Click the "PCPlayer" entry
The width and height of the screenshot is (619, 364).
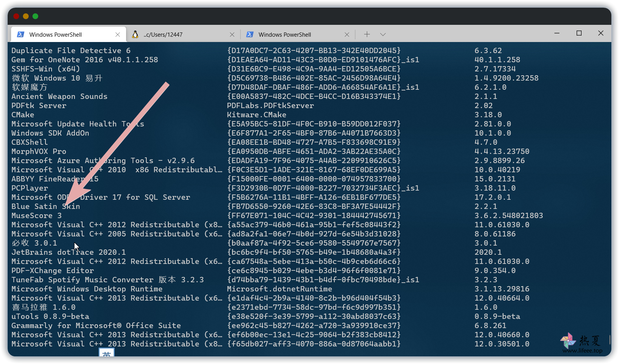tap(30, 188)
